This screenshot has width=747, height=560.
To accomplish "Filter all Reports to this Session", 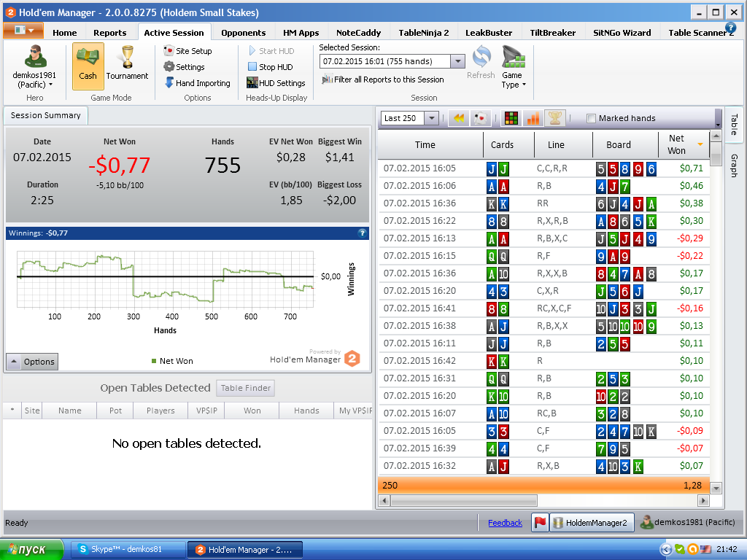I will click(382, 79).
